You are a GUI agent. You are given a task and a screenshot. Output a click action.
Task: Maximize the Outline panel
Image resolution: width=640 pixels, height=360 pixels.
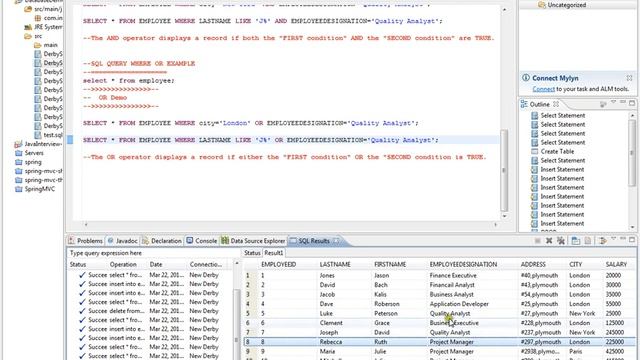(x=632, y=103)
